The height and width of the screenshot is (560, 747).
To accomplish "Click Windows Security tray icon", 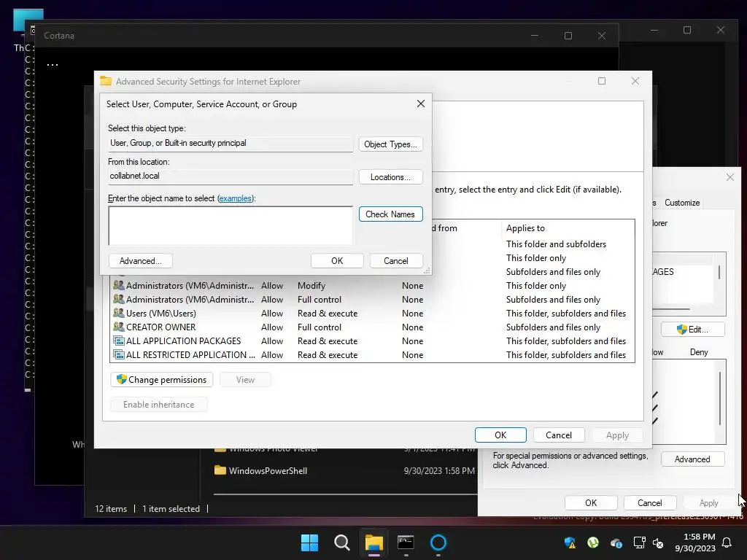I will click(570, 542).
